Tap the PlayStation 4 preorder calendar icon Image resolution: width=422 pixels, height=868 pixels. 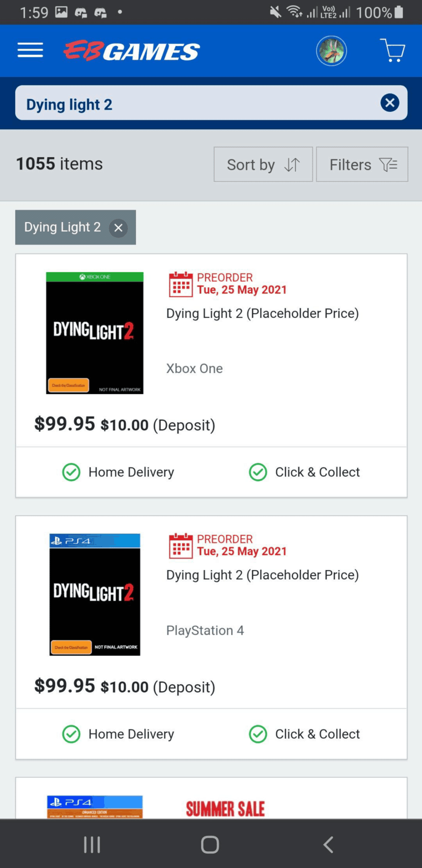coord(181,546)
